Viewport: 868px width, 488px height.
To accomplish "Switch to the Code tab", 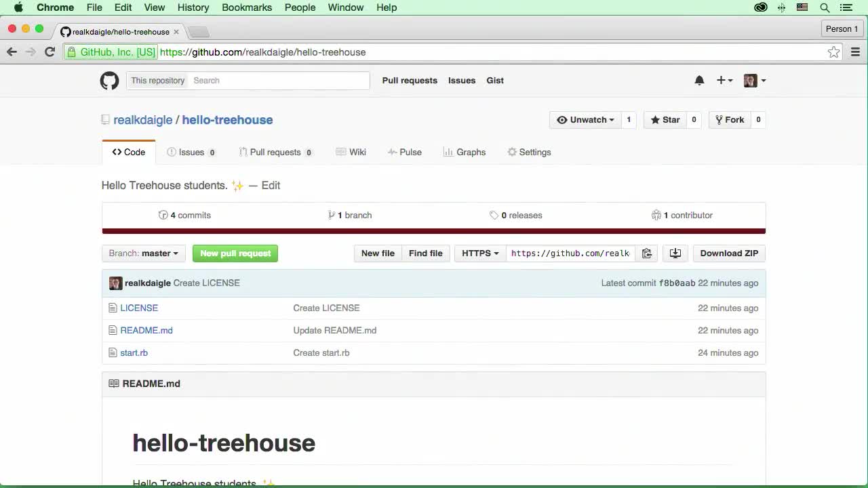I will [x=129, y=152].
